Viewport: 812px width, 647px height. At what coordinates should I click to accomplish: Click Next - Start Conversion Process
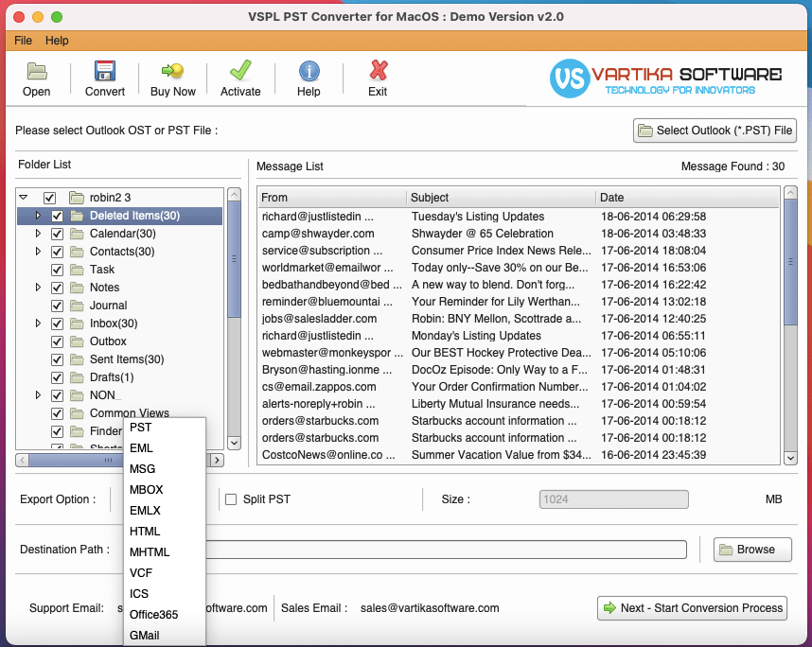click(x=693, y=608)
